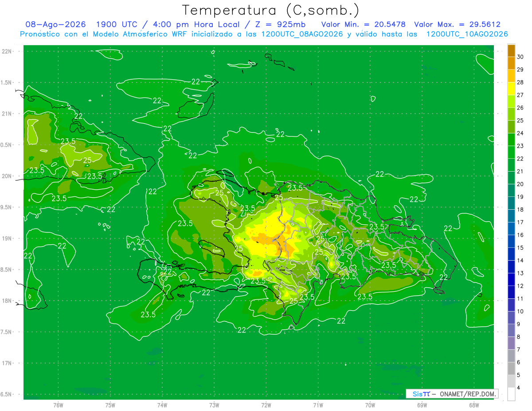Viewport: 532px width, 411px height.
Task: Click the legend scale label "4"
Action: pyautogui.click(x=519, y=388)
